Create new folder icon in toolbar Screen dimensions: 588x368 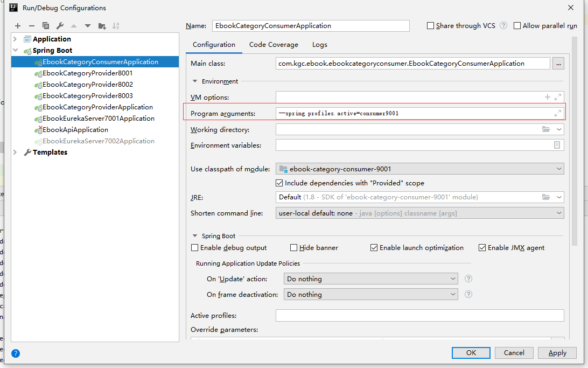(102, 26)
